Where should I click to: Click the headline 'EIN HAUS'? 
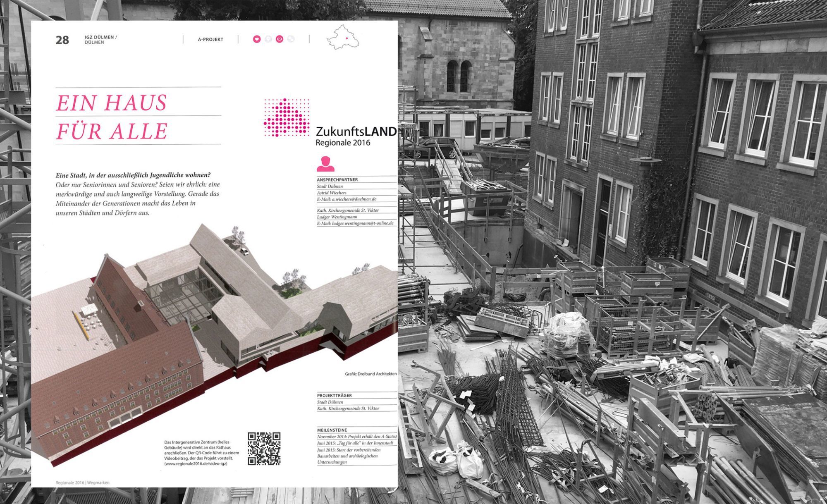(111, 103)
